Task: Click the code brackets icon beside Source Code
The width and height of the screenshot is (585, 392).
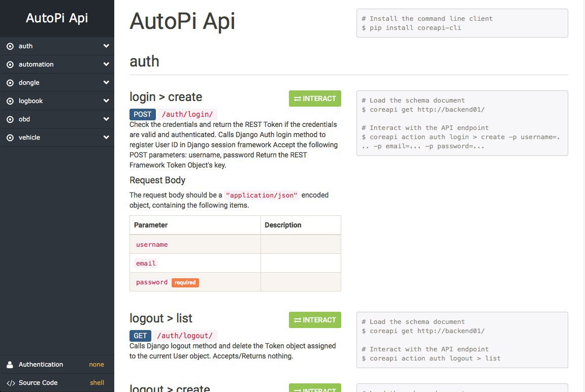Action: click(x=11, y=383)
